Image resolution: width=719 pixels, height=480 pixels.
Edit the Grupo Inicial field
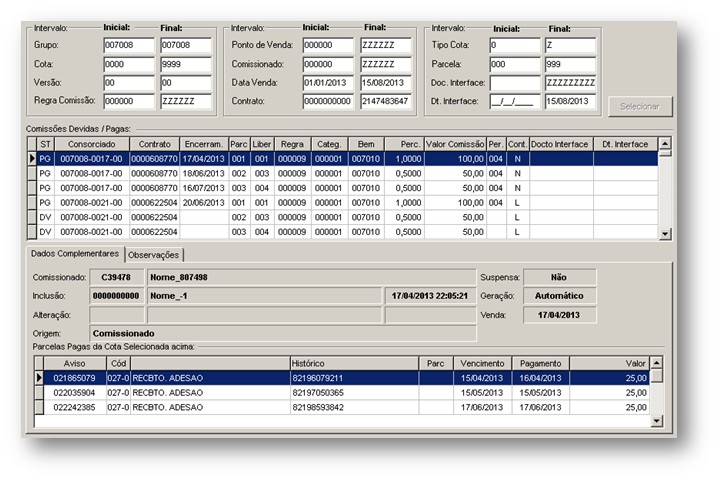(x=129, y=45)
